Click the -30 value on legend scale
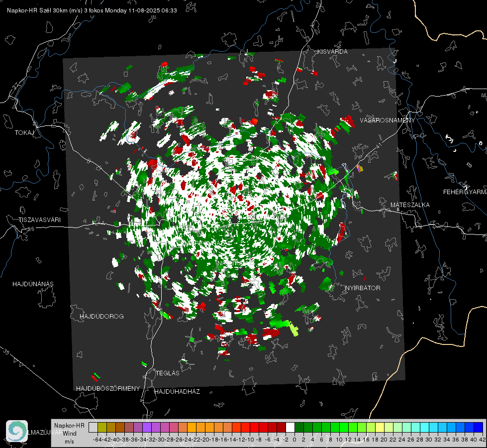The image size is (487, 448). click(161, 440)
